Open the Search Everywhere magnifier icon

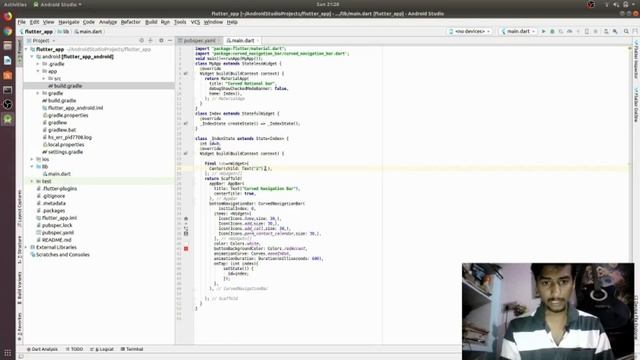click(x=626, y=31)
